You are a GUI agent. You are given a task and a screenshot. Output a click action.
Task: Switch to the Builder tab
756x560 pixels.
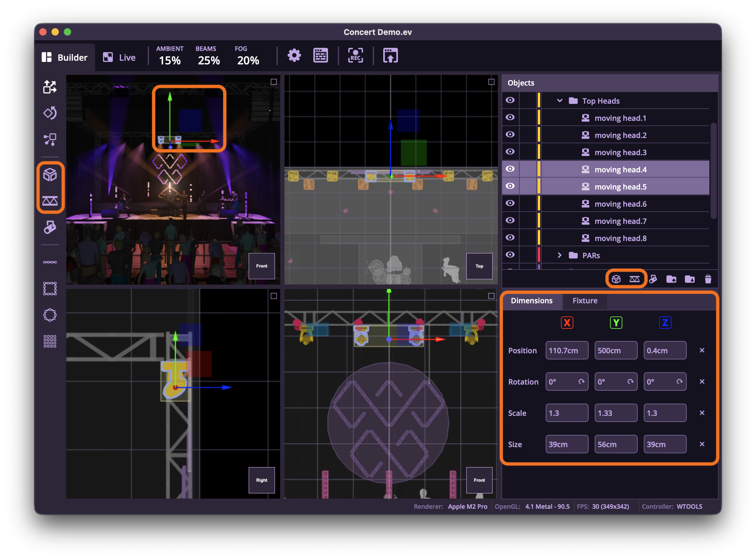[x=65, y=57]
